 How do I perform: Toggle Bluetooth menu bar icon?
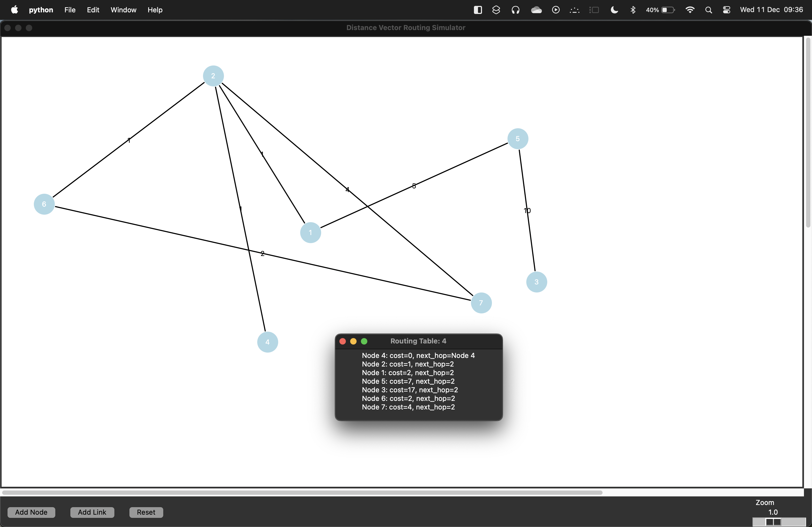[633, 10]
